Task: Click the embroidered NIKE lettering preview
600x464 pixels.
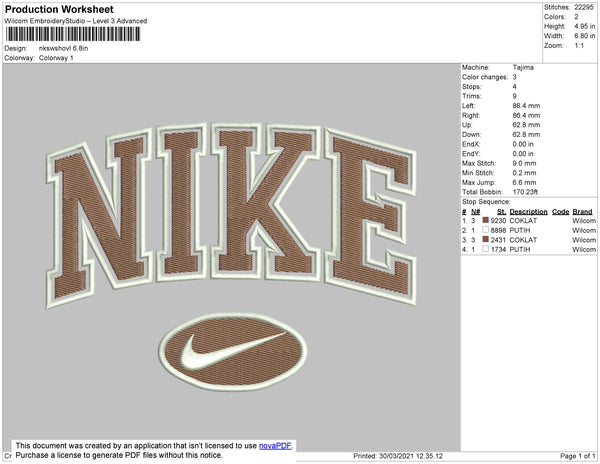Action: click(x=232, y=214)
